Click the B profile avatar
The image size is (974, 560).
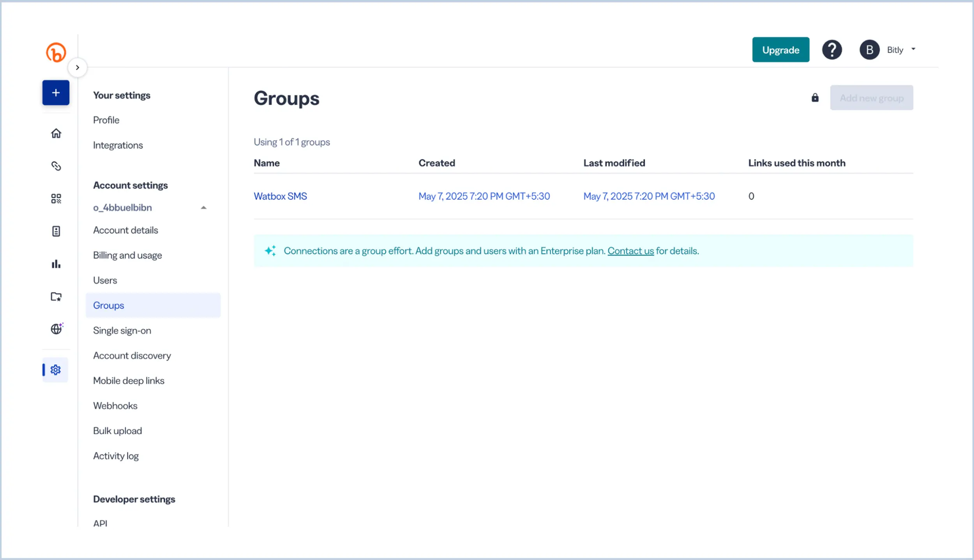point(869,50)
